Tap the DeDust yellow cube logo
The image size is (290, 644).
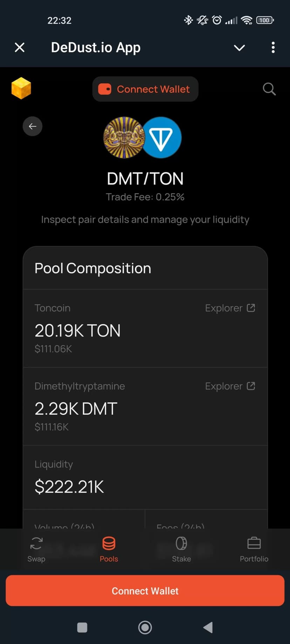21,88
